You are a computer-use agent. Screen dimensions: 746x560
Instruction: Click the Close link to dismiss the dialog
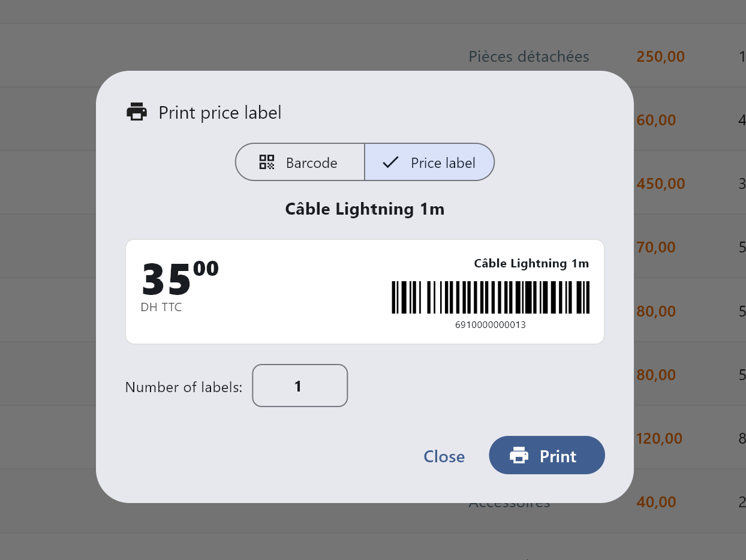[444, 456]
